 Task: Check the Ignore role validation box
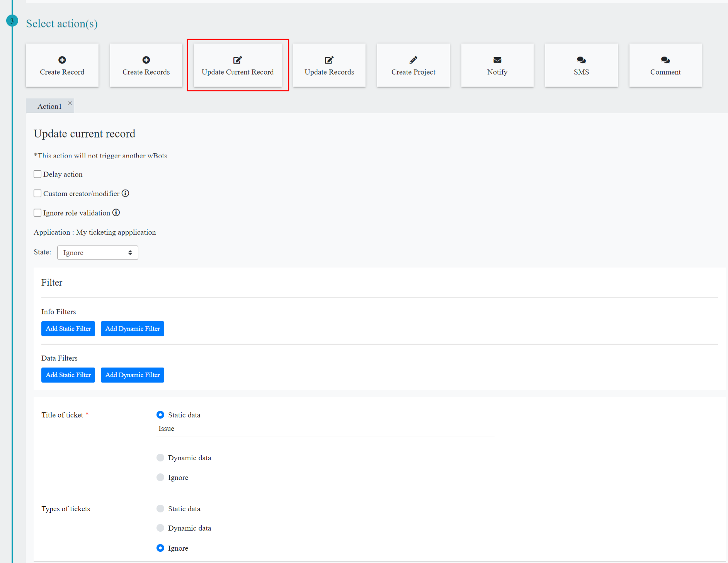[x=37, y=213]
